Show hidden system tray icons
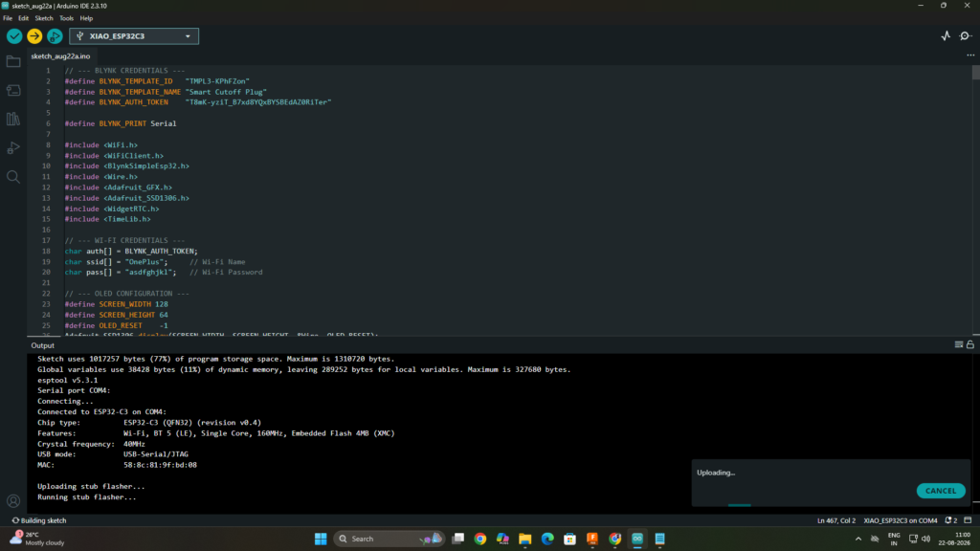Viewport: 980px width, 551px height. 858,539
